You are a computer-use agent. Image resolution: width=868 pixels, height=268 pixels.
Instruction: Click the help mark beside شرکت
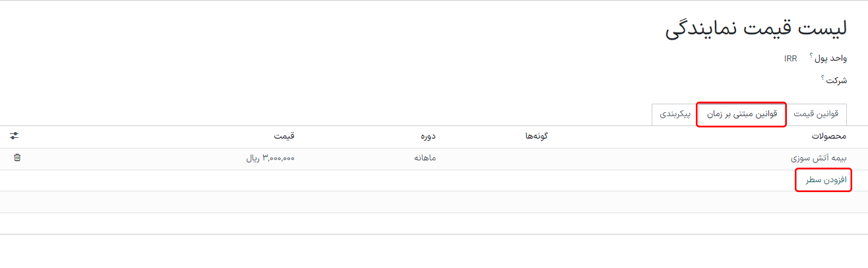[822, 77]
